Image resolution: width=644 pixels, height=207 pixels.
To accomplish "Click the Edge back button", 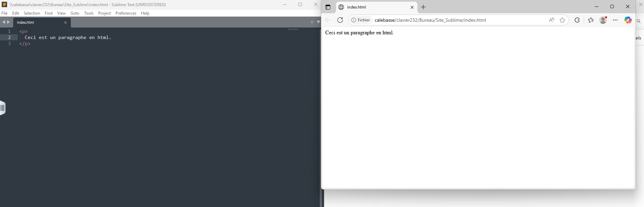I will [x=328, y=20].
